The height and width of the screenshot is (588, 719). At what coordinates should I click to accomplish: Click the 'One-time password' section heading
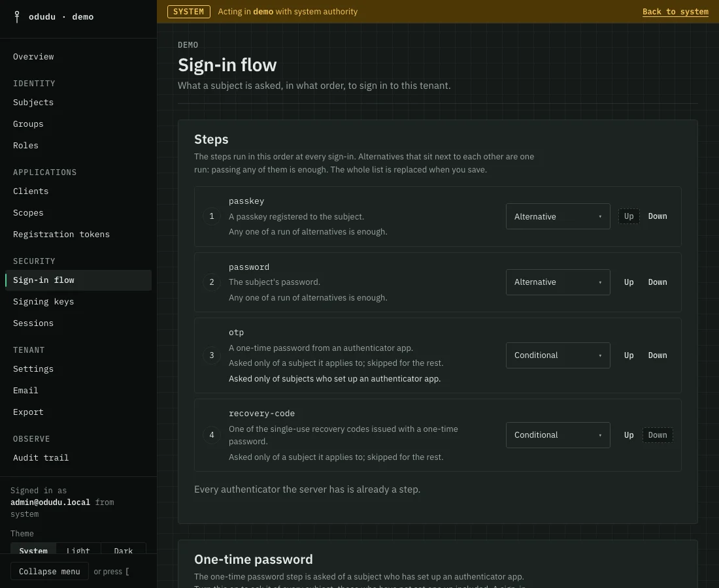[x=254, y=560]
